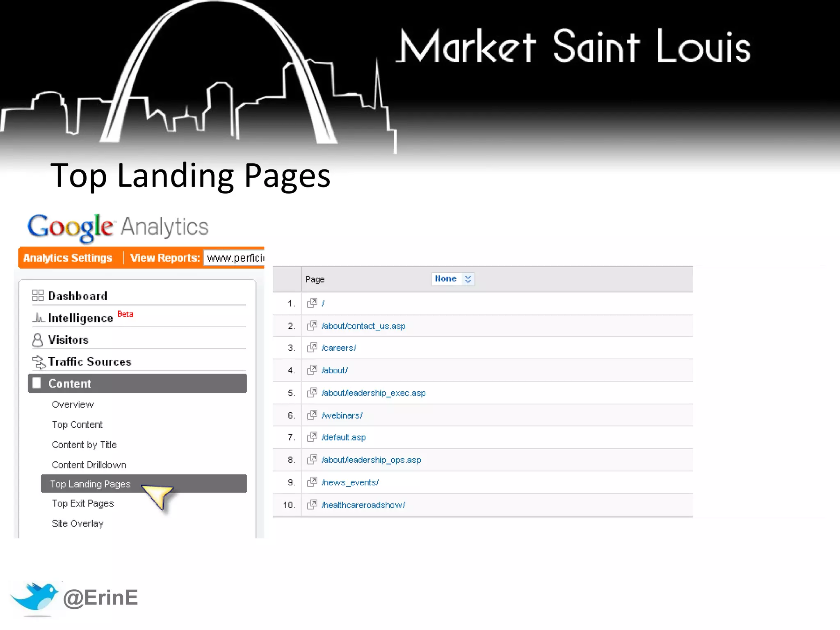Viewport: 840px width, 630px height.
Task: Click the Intelligence chart icon
Action: point(38,317)
